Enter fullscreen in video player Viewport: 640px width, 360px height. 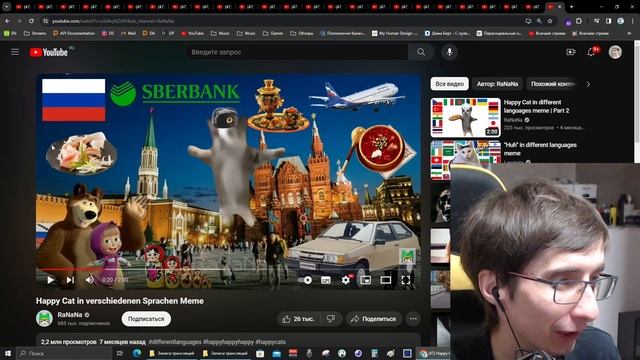pyautogui.click(x=406, y=280)
